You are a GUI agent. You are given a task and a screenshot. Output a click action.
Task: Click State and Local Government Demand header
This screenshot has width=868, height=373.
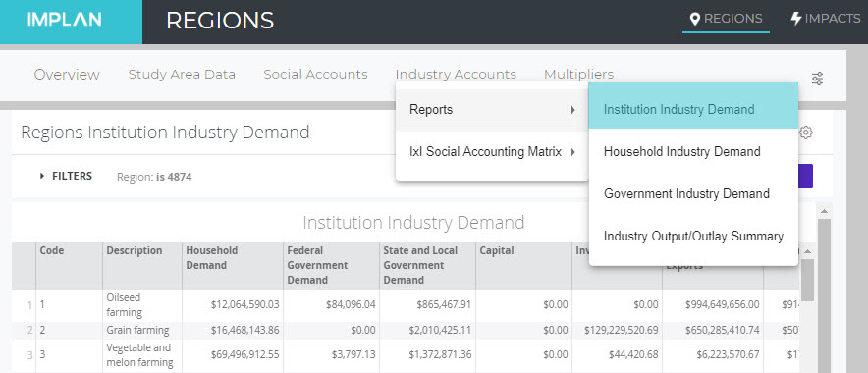point(427,266)
